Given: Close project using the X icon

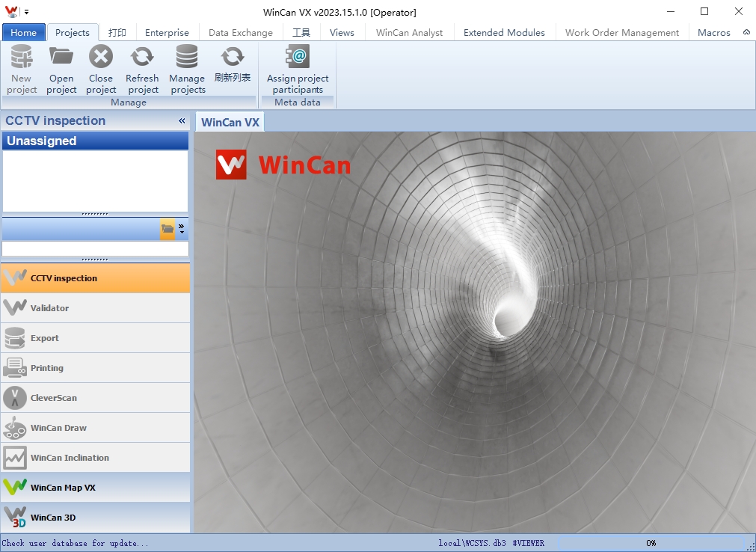Looking at the screenshot, I should (x=101, y=69).
